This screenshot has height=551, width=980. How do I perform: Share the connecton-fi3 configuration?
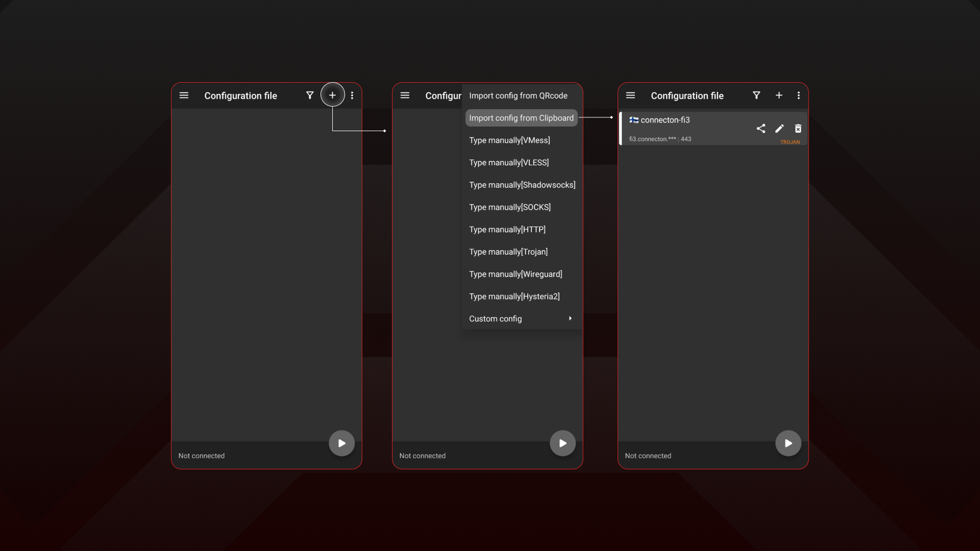click(761, 129)
